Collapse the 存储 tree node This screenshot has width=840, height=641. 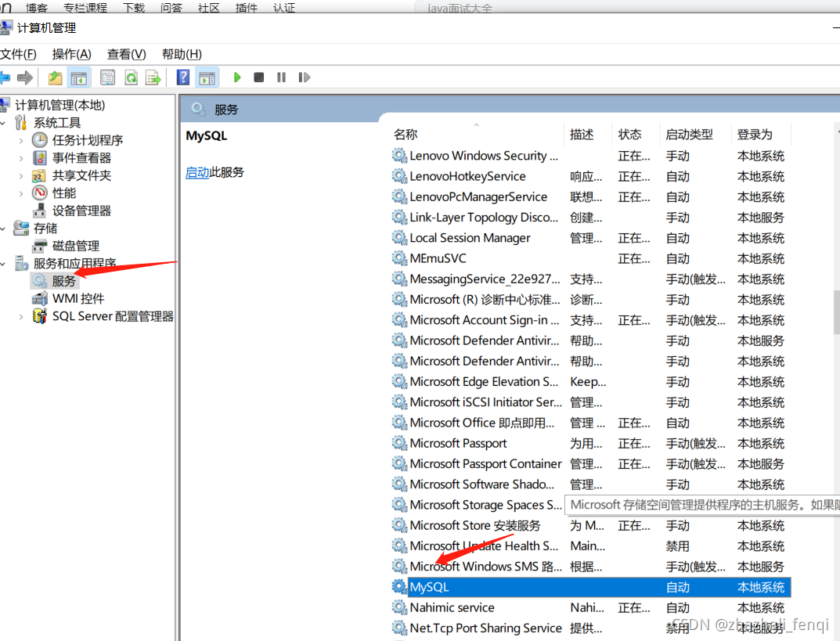click(4, 229)
